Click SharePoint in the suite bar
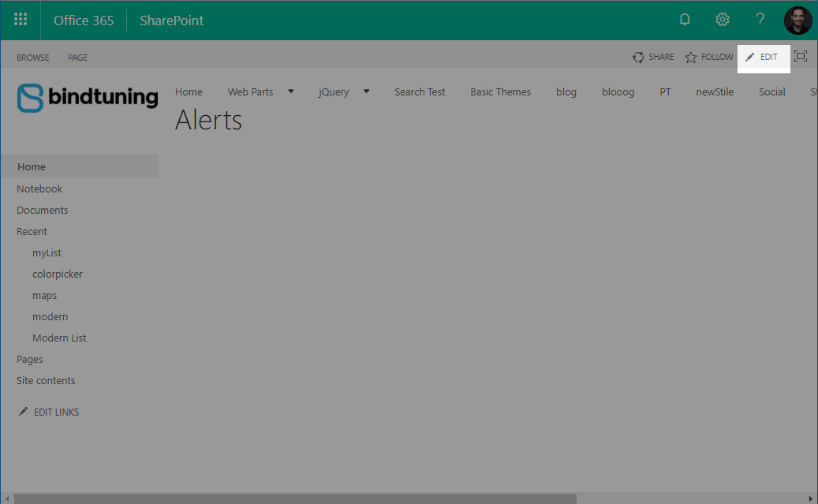The height and width of the screenshot is (504, 818). 172,21
